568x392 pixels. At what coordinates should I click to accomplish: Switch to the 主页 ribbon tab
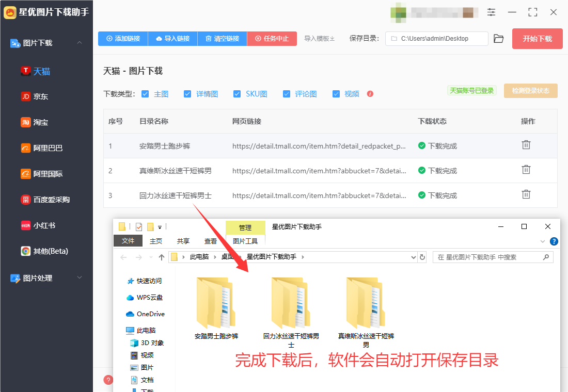156,241
